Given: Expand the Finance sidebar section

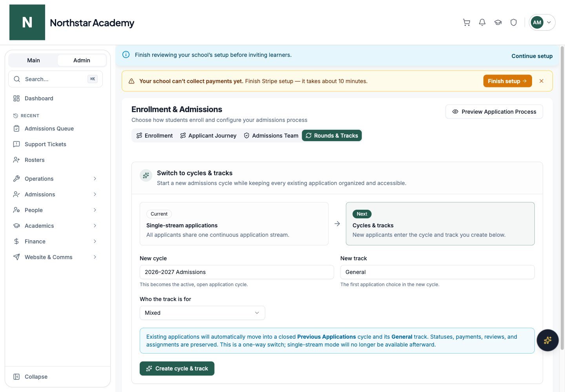Looking at the screenshot, I should point(55,241).
